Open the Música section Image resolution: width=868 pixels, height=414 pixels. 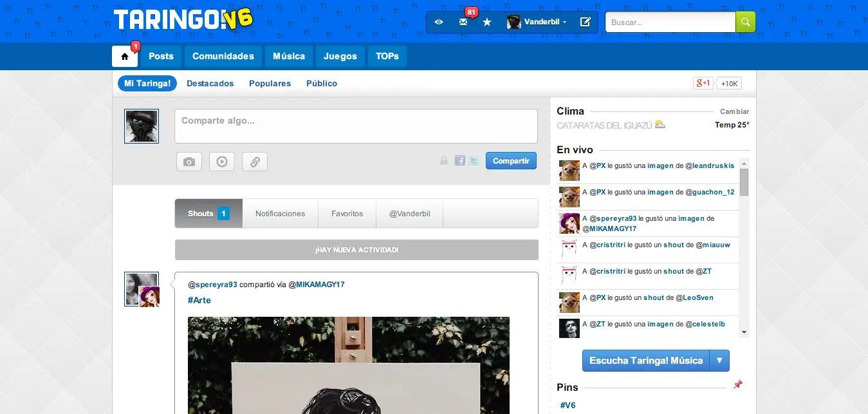[x=289, y=57]
